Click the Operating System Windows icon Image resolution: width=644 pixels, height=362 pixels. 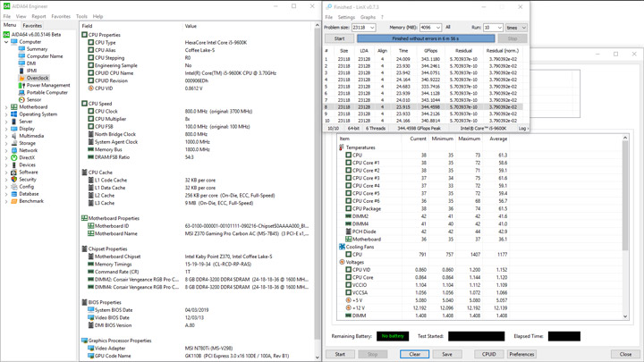[x=14, y=114]
